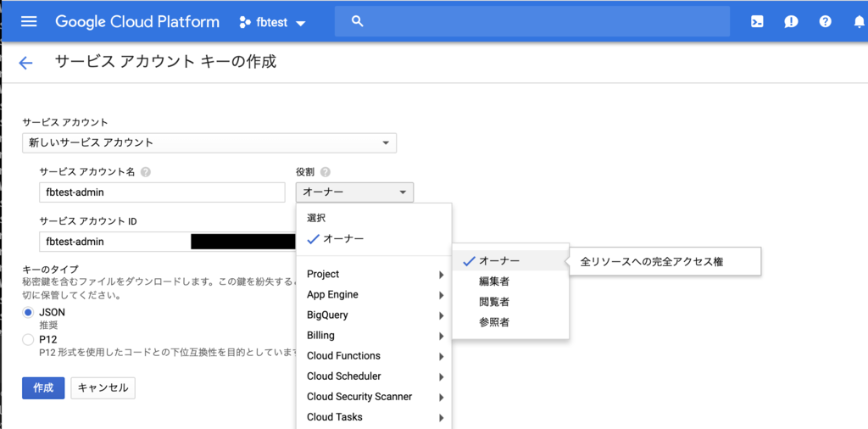The image size is (868, 429).
Task: Select 閲覧者 role in submenu
Action: tap(510, 302)
